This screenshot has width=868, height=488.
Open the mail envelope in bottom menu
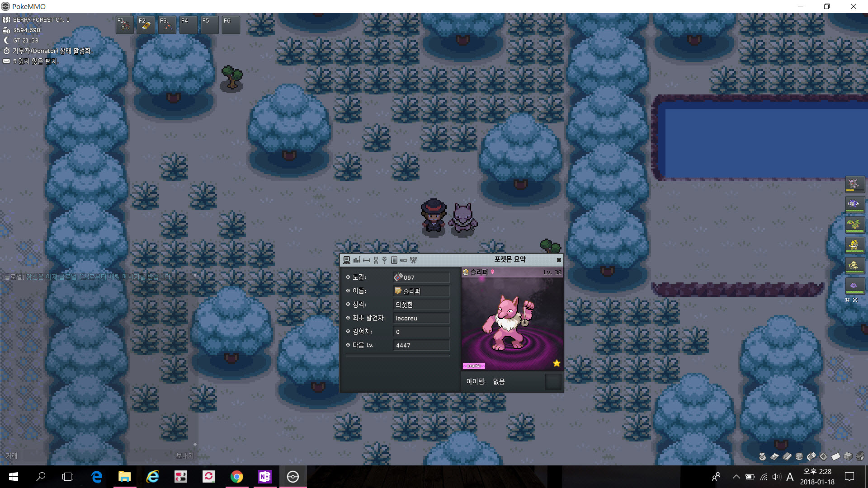(836, 456)
